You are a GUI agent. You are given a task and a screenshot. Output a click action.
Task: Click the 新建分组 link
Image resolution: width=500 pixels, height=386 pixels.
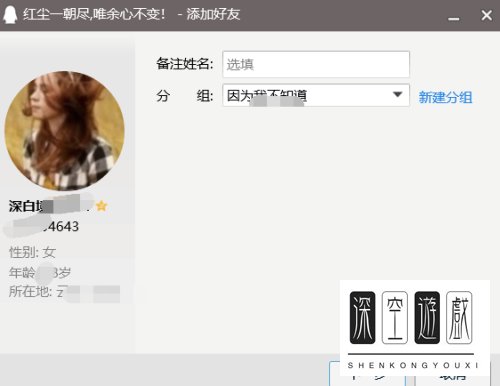pyautogui.click(x=445, y=97)
